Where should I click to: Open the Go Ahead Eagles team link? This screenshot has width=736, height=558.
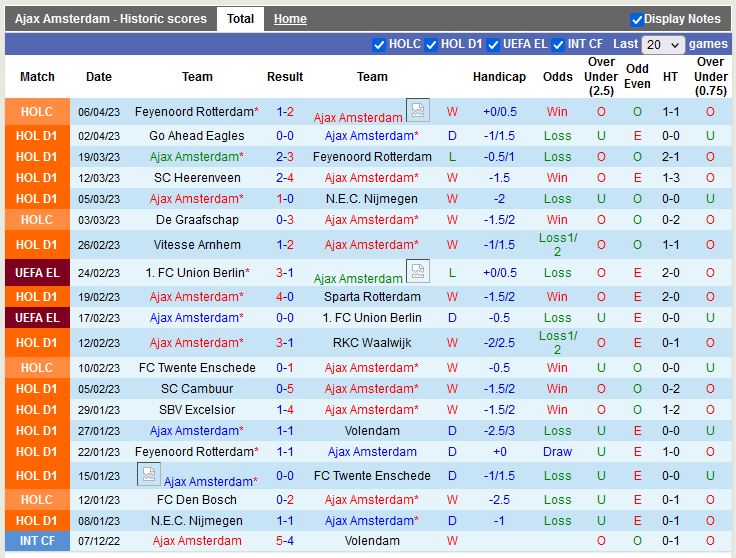pos(197,136)
